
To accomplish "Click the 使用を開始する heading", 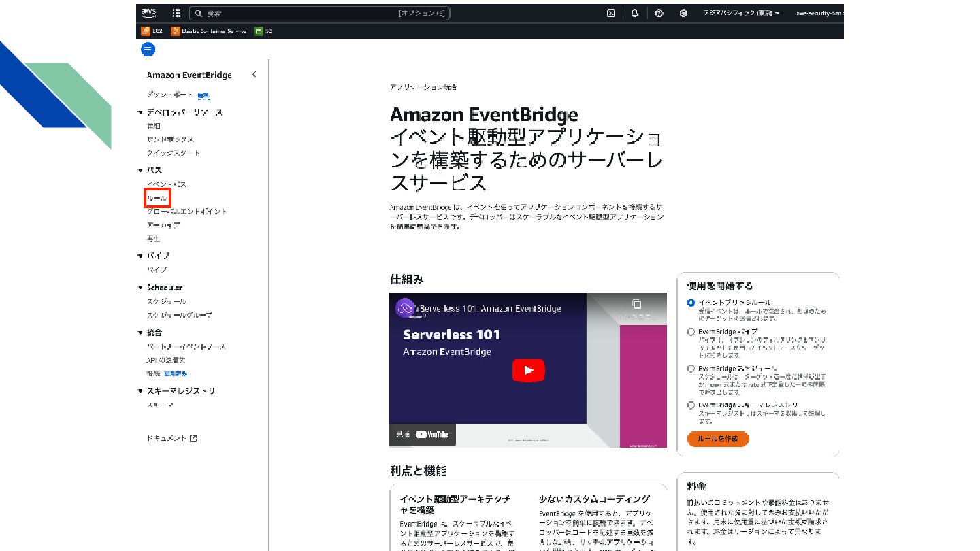I will (720, 286).
